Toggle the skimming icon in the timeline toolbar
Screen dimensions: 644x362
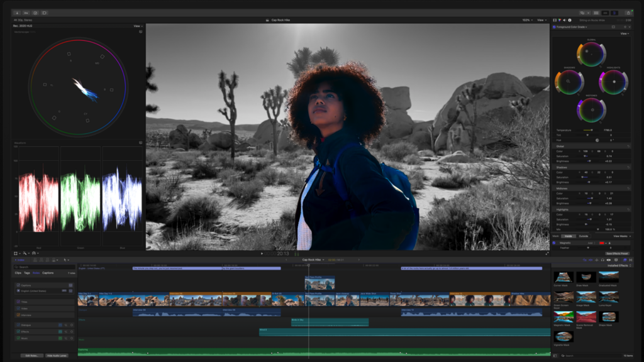tap(591, 260)
